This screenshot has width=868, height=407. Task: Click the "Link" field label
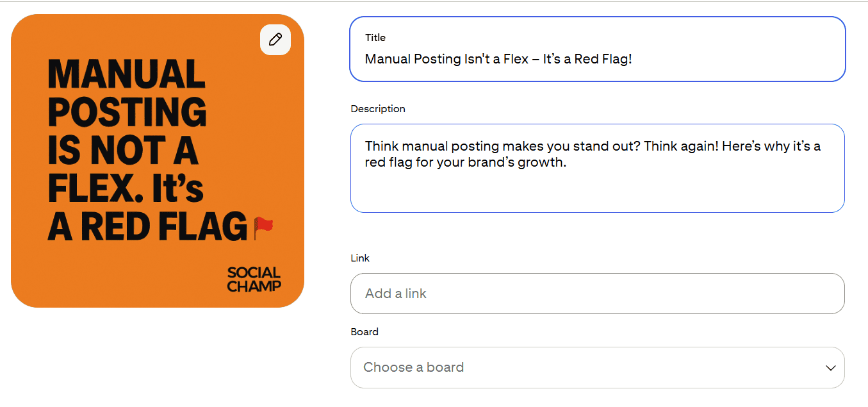[x=360, y=258]
